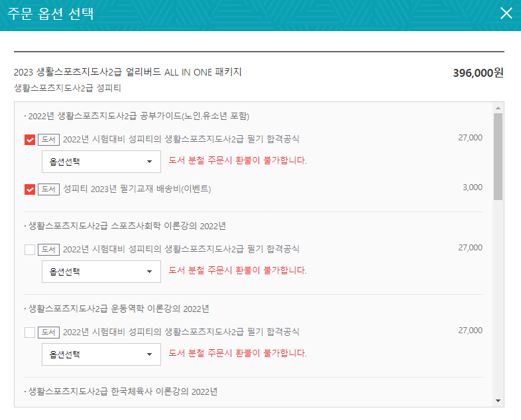Open 옵션선택 dropdown under 운동역학 이론강의
The width and height of the screenshot is (521, 420).
point(101,354)
